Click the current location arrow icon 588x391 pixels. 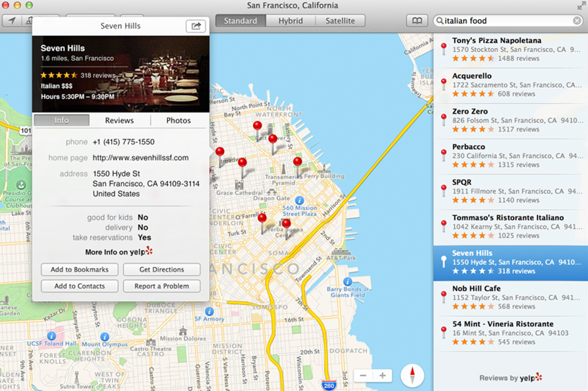pyautogui.click(x=12, y=21)
